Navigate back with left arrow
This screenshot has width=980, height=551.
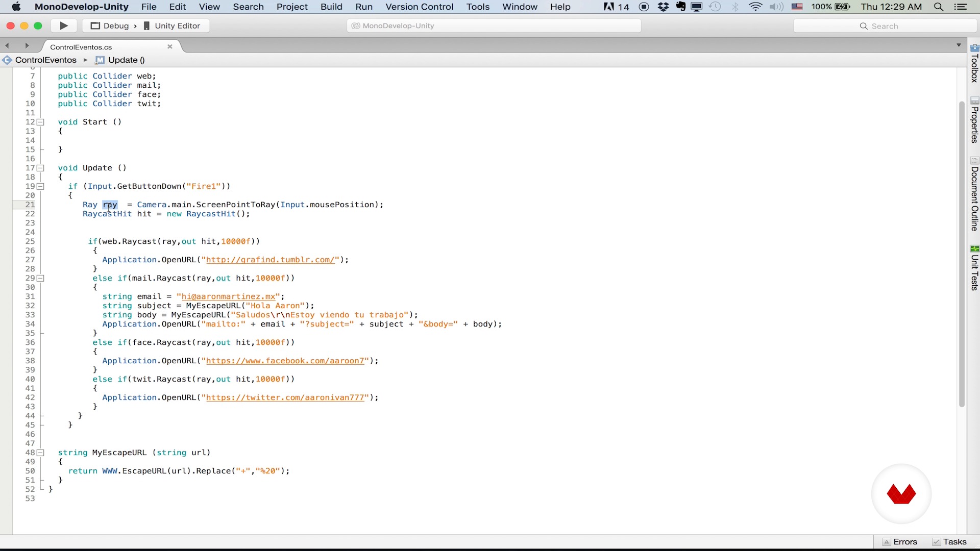(7, 46)
